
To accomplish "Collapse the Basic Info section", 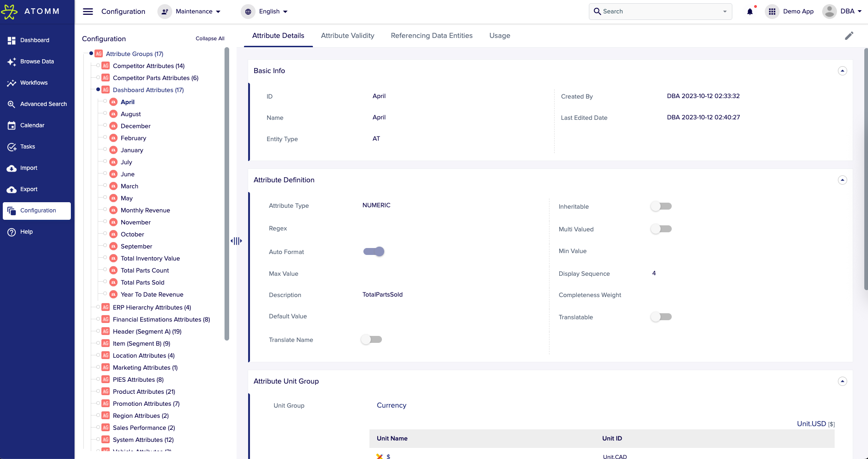I will pos(842,70).
